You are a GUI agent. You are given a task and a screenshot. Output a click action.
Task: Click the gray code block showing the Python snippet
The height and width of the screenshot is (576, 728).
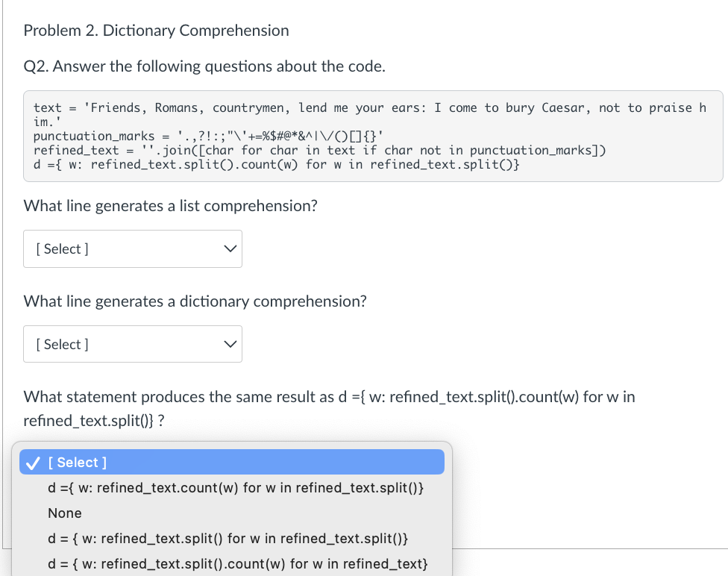(373, 136)
